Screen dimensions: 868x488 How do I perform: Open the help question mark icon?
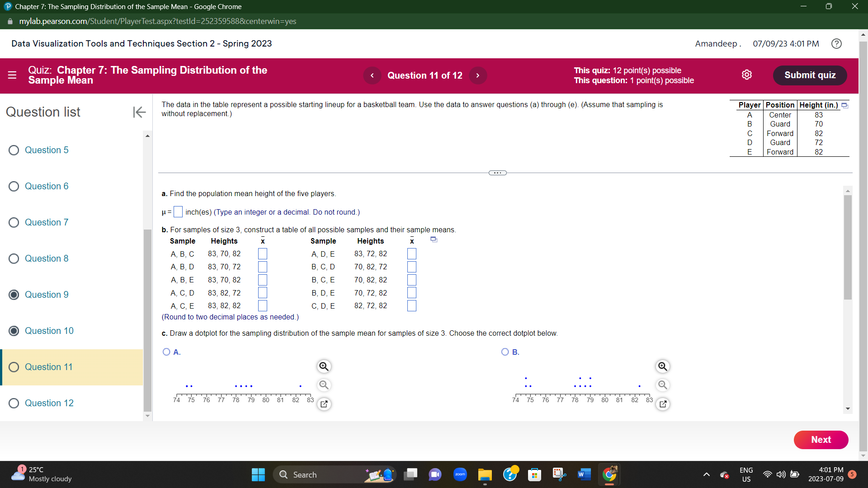pos(836,44)
